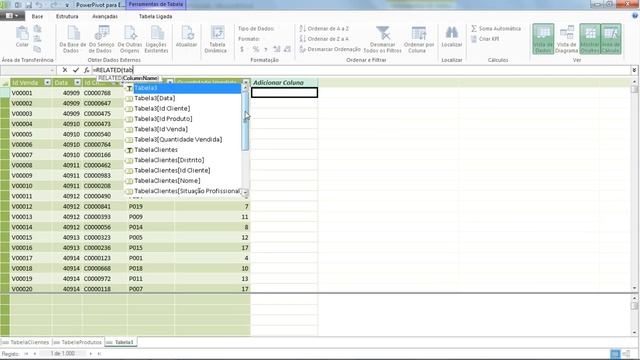This screenshot has height=360, width=640.
Task: Increase decimal places icon
Action: [x=277, y=49]
